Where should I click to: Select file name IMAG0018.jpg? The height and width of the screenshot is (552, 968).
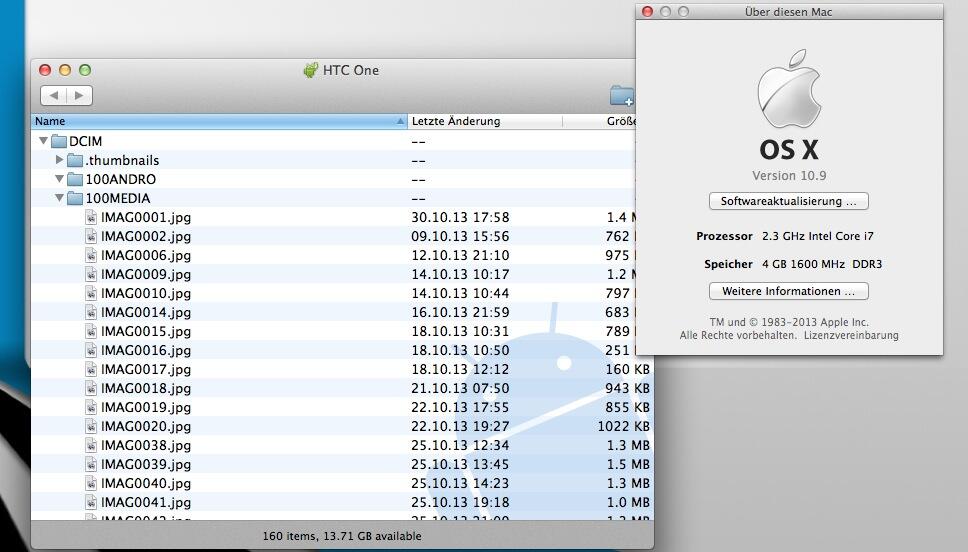[146, 388]
